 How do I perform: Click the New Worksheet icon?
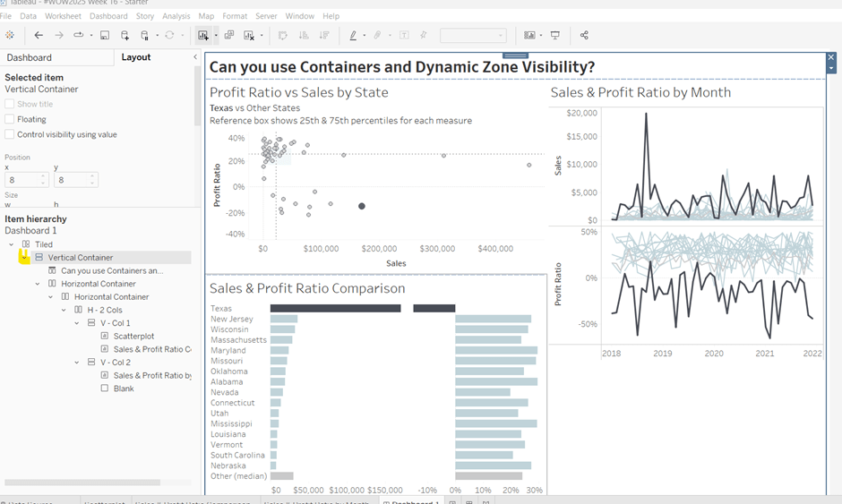204,35
